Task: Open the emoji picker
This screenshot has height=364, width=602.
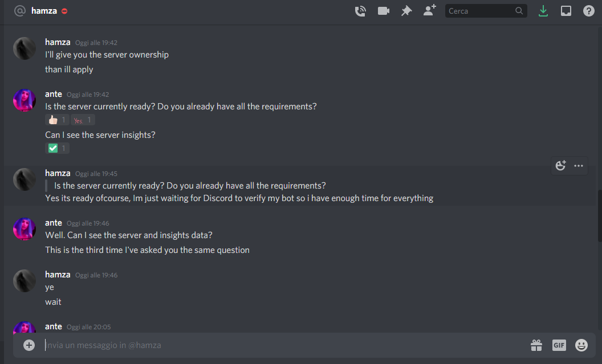Action: tap(581, 345)
